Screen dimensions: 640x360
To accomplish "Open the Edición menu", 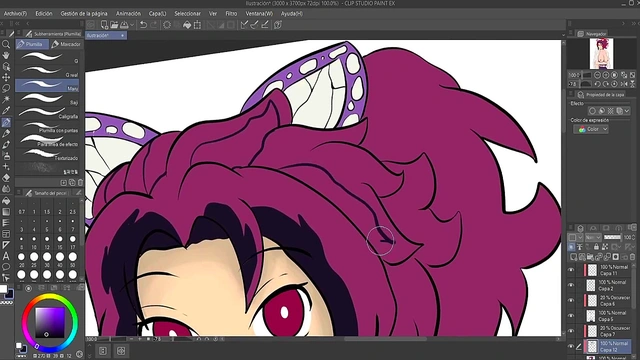I will [x=44, y=13].
